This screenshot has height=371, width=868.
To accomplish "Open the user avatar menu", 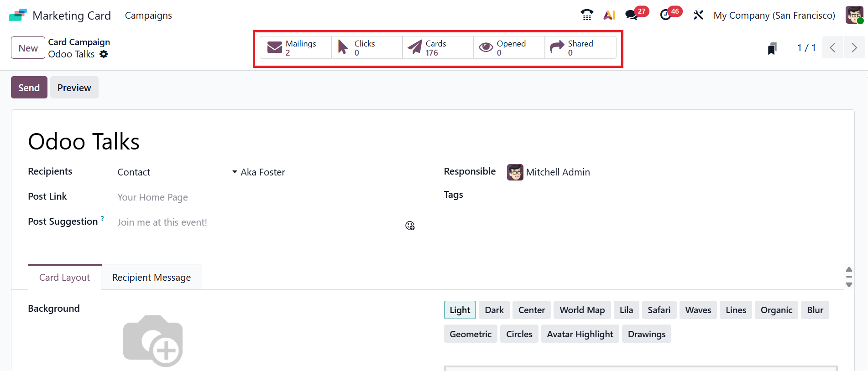I will coord(854,15).
